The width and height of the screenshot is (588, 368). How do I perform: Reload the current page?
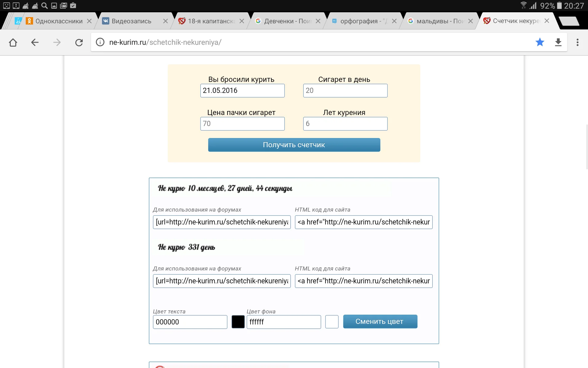pos(79,42)
